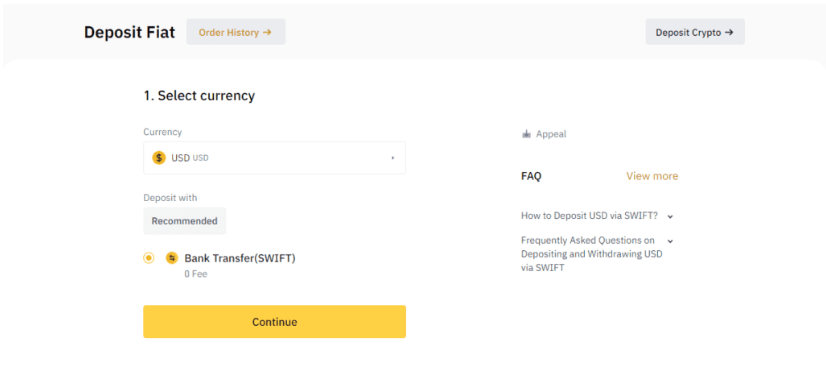Screen dimensions: 826x385
Task: Click the 0 Fee text under Bank Transfer
Action: coord(196,274)
